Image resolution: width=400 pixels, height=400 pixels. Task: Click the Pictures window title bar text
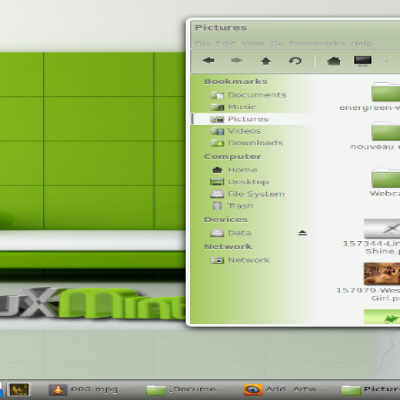click(x=221, y=28)
